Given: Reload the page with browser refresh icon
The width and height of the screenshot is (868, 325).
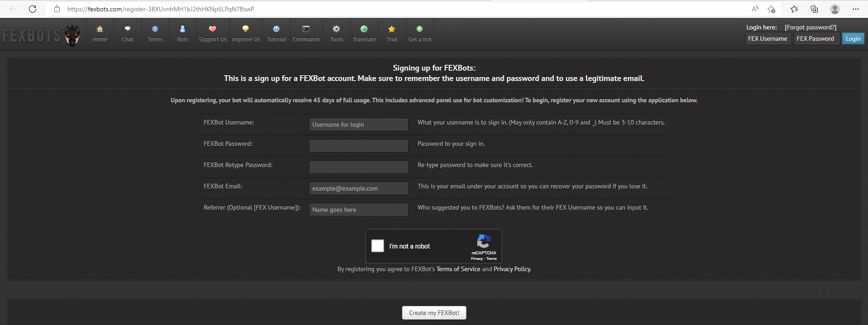Looking at the screenshot, I should coord(33,9).
